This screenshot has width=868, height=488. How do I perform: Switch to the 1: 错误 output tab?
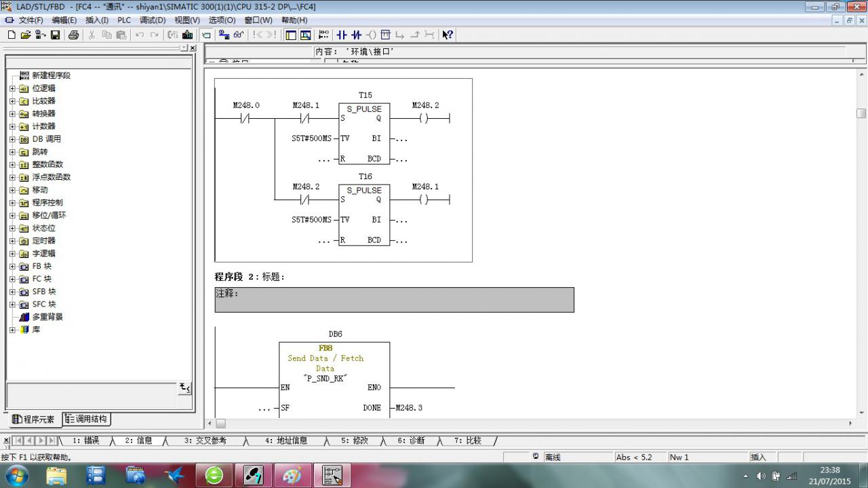point(86,440)
